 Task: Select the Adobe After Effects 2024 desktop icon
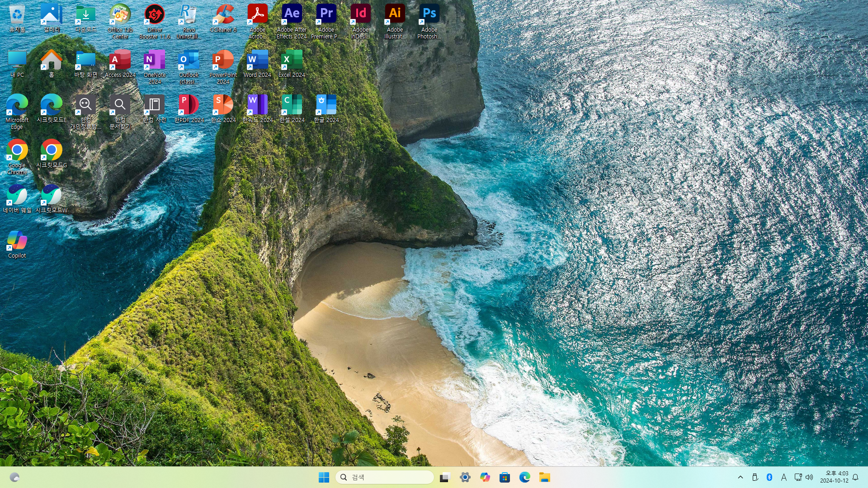coord(292,14)
